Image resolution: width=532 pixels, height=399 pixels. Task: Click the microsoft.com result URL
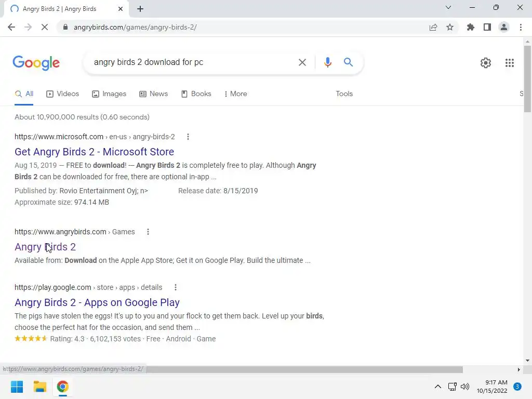click(95, 137)
